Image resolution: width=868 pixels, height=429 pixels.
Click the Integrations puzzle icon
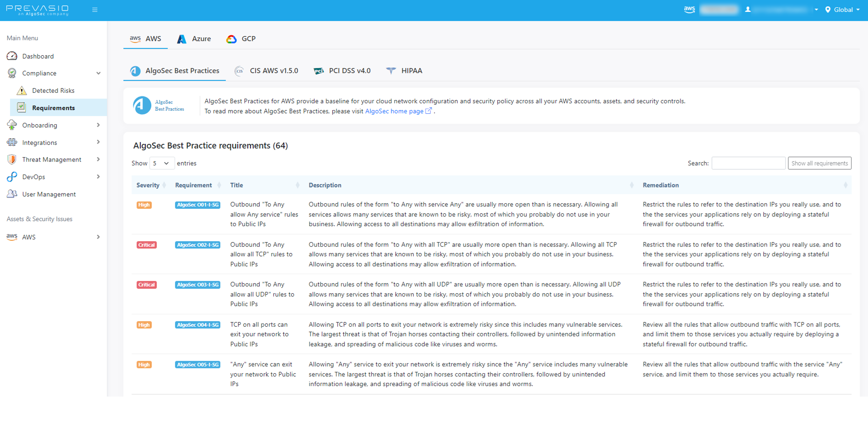click(x=12, y=142)
